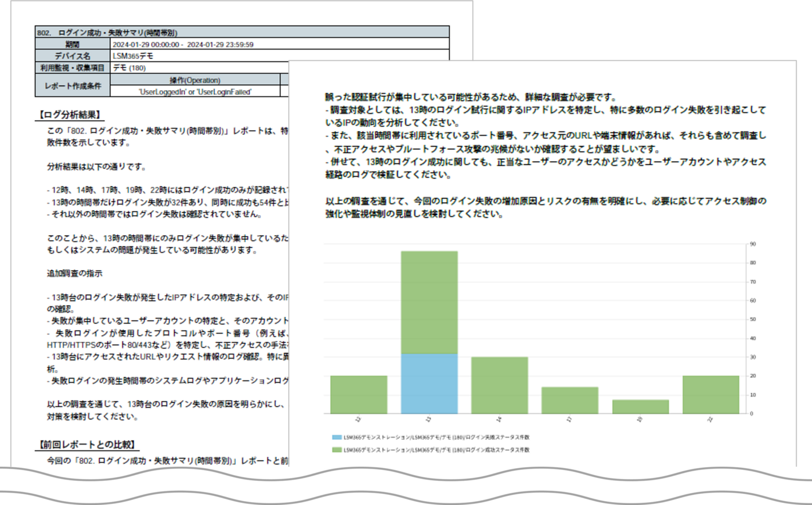812x505 pixels.
Task: Click the green bar for hour 12
Action: [x=359, y=395]
